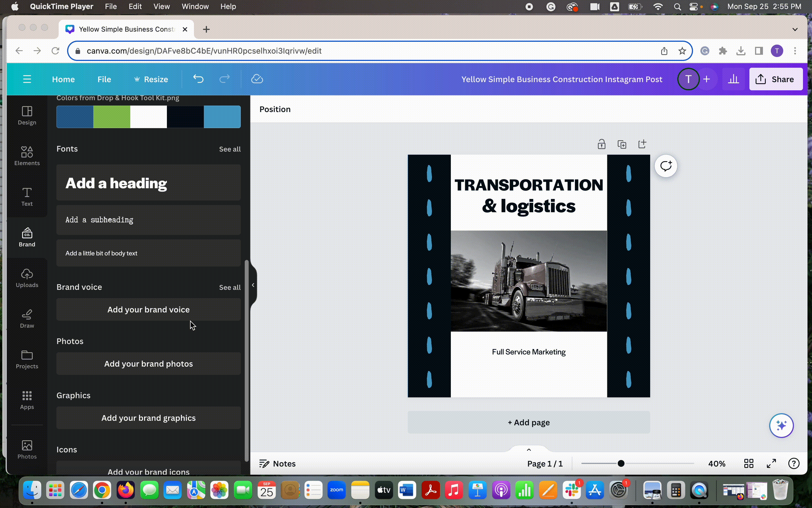Open the Position panel

(x=275, y=109)
